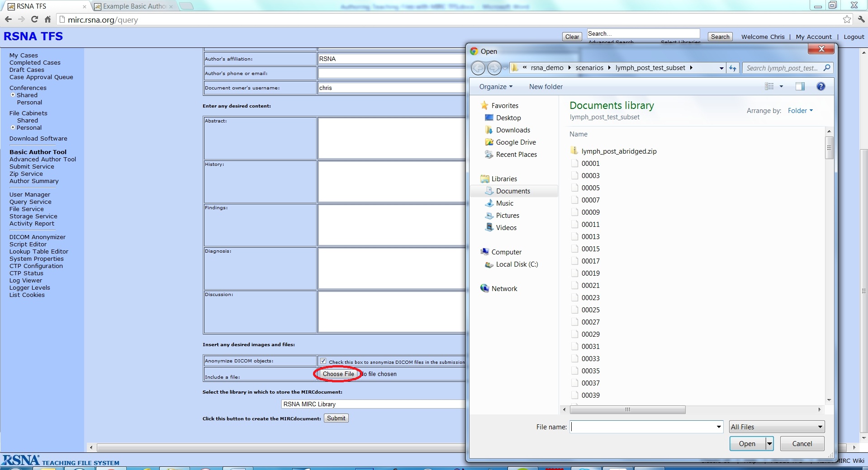Image resolution: width=868 pixels, height=470 pixels.
Task: Open Advanced Author Tool link
Action: tap(43, 160)
